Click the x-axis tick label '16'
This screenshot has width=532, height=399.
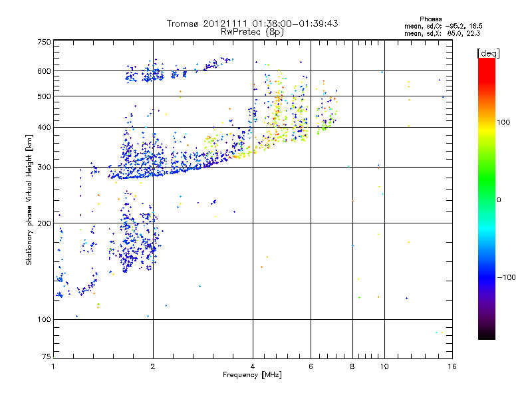click(x=452, y=366)
